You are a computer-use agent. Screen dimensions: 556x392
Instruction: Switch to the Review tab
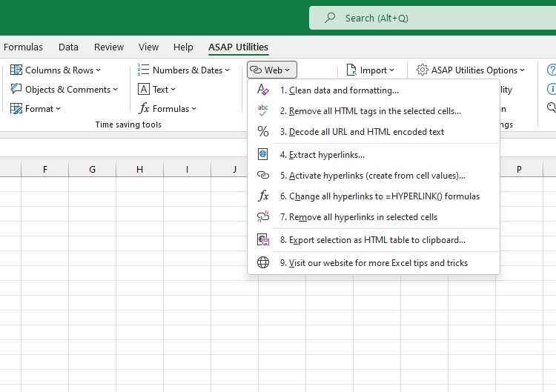tap(109, 47)
